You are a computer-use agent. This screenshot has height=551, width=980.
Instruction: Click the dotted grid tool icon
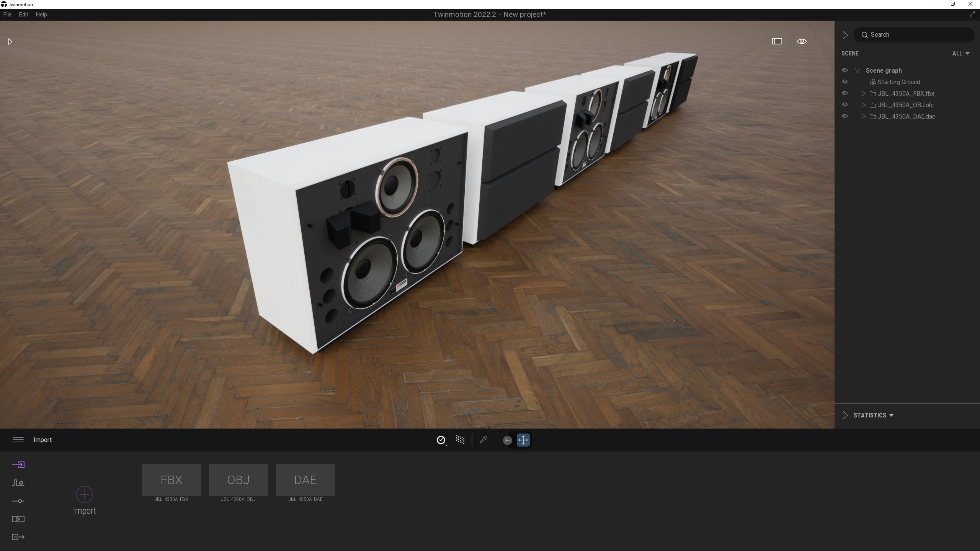click(460, 440)
